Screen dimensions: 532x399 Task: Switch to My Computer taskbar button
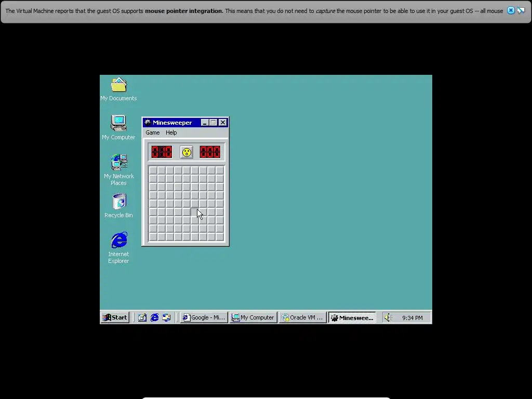tap(253, 317)
